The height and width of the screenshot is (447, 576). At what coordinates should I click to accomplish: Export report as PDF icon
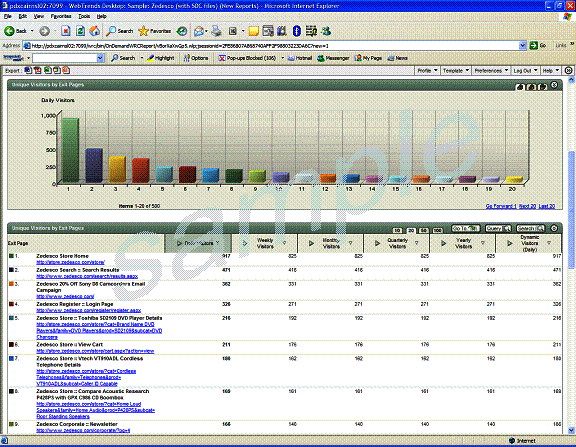click(37, 70)
